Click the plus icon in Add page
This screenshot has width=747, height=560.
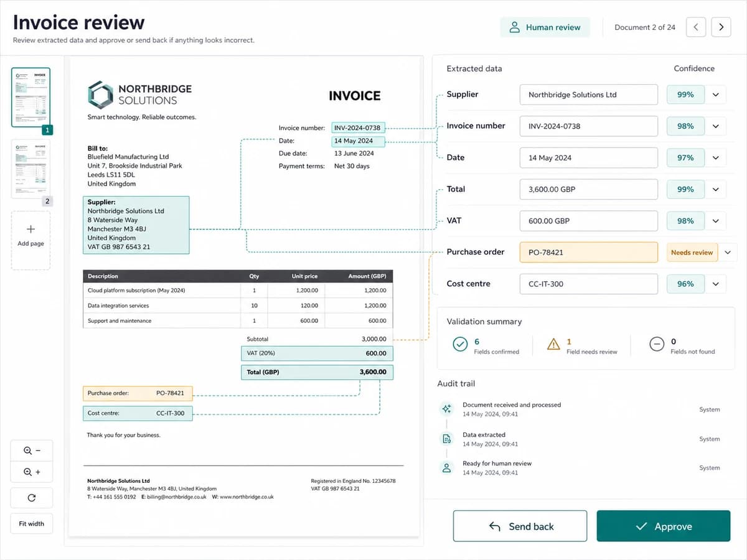point(31,230)
